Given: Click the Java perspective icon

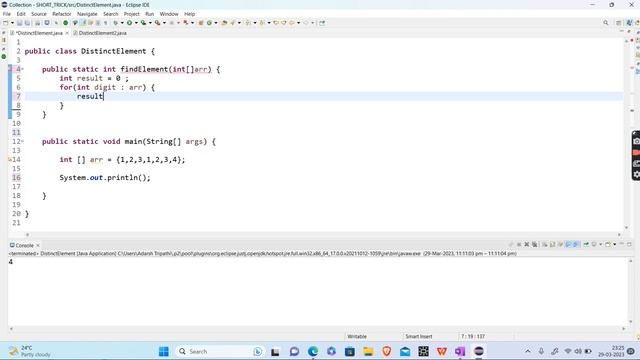Looking at the screenshot, I should click(629, 23).
